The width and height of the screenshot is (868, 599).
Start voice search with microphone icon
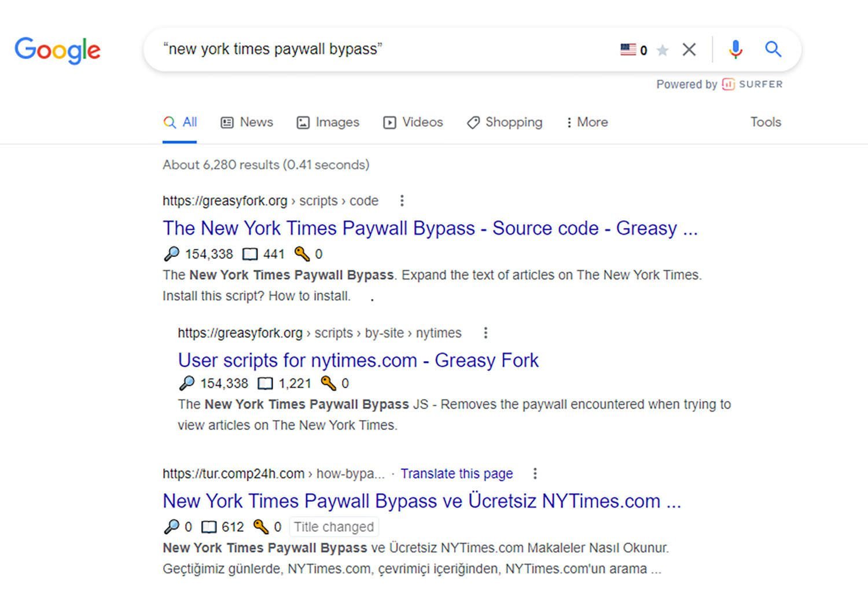735,49
